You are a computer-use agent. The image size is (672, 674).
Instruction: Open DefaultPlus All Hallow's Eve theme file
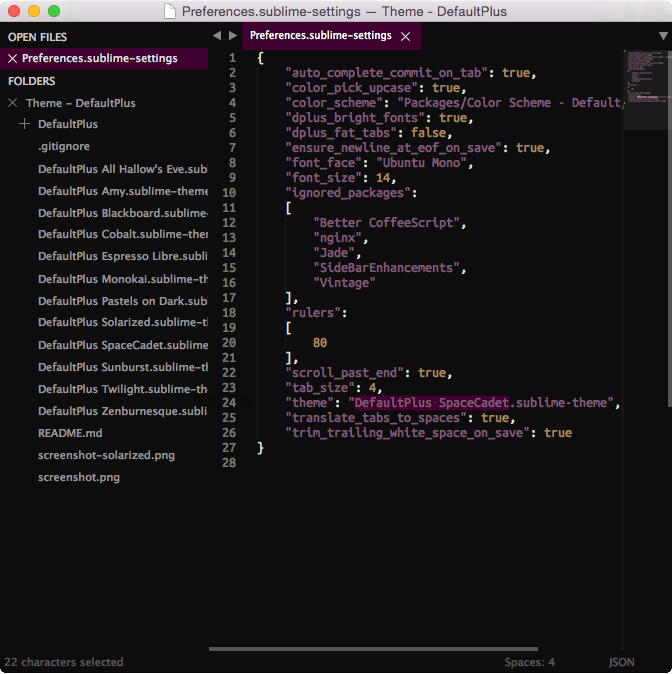[123, 169]
